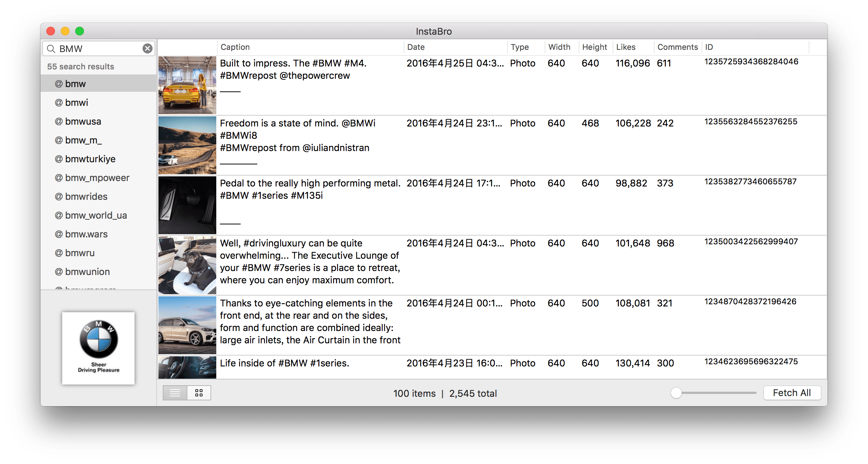868x464 pixels.
Task: Select the @ bmw account
Action: pos(98,83)
